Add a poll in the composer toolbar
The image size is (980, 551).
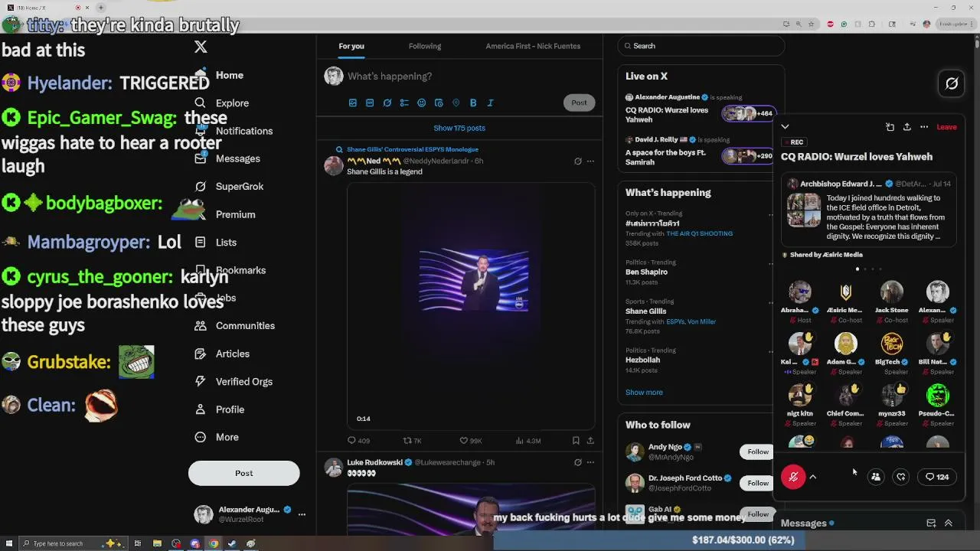point(404,103)
